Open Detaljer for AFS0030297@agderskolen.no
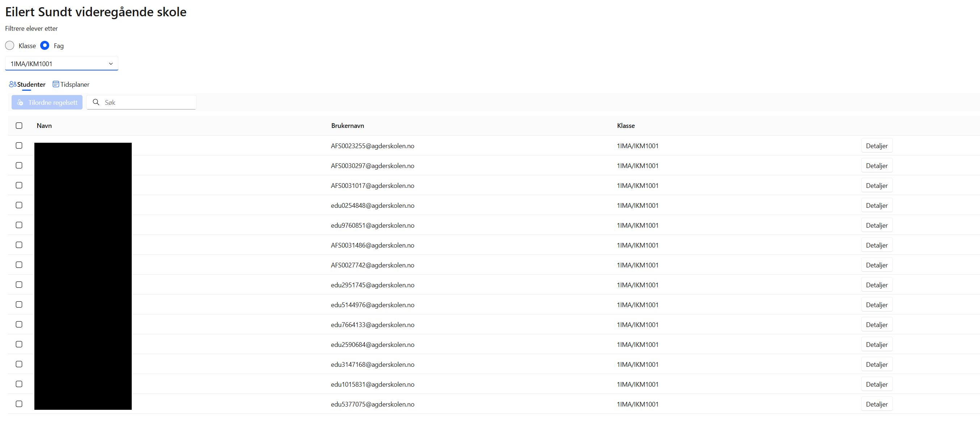 click(876, 166)
